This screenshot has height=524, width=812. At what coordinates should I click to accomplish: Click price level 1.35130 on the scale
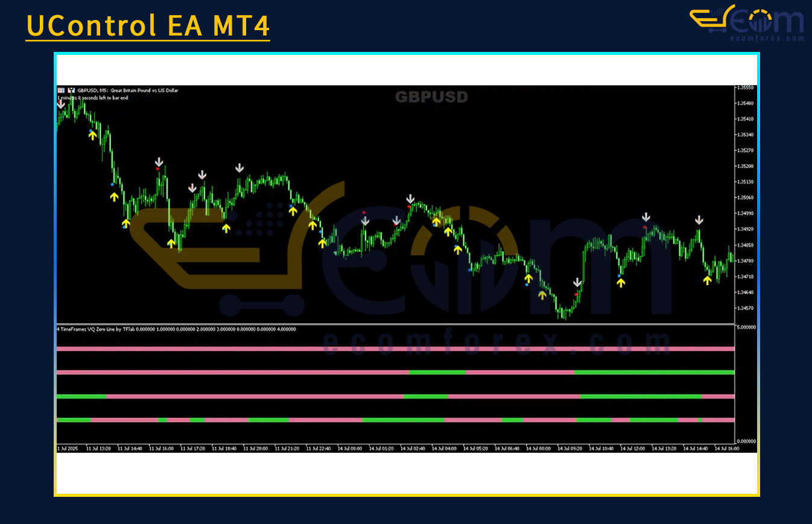pyautogui.click(x=747, y=182)
